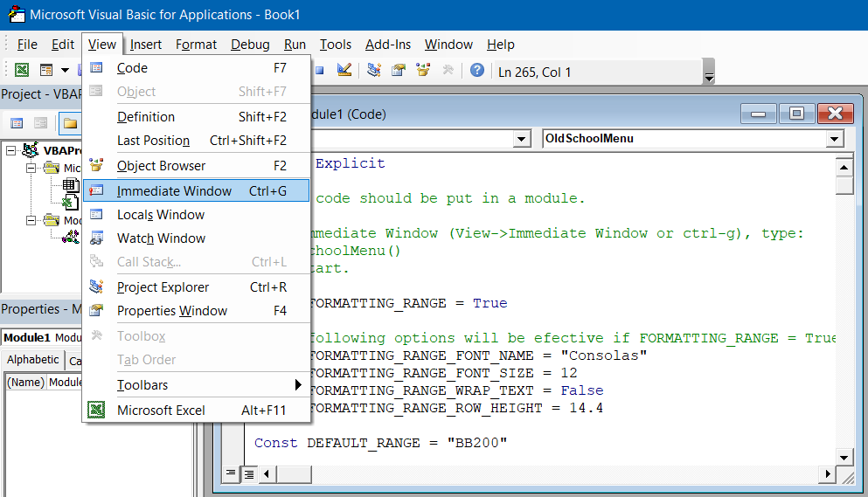Choose Properties Window from View menu
This screenshot has height=497, width=868.
197,310
